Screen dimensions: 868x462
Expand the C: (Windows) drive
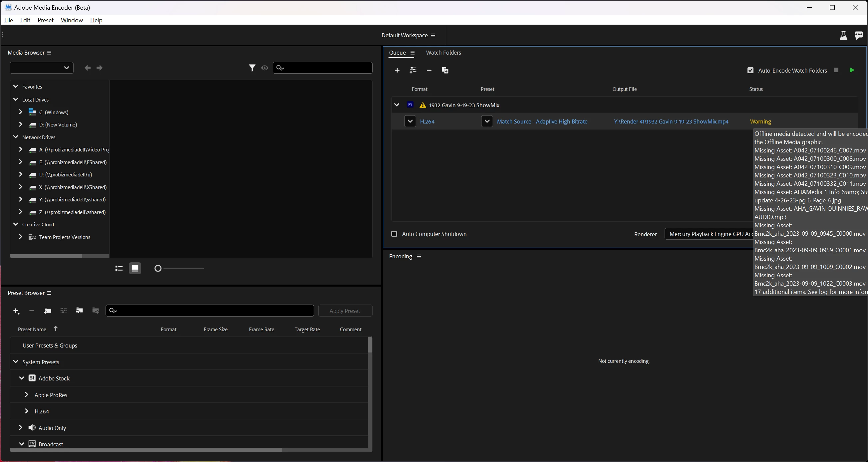21,112
